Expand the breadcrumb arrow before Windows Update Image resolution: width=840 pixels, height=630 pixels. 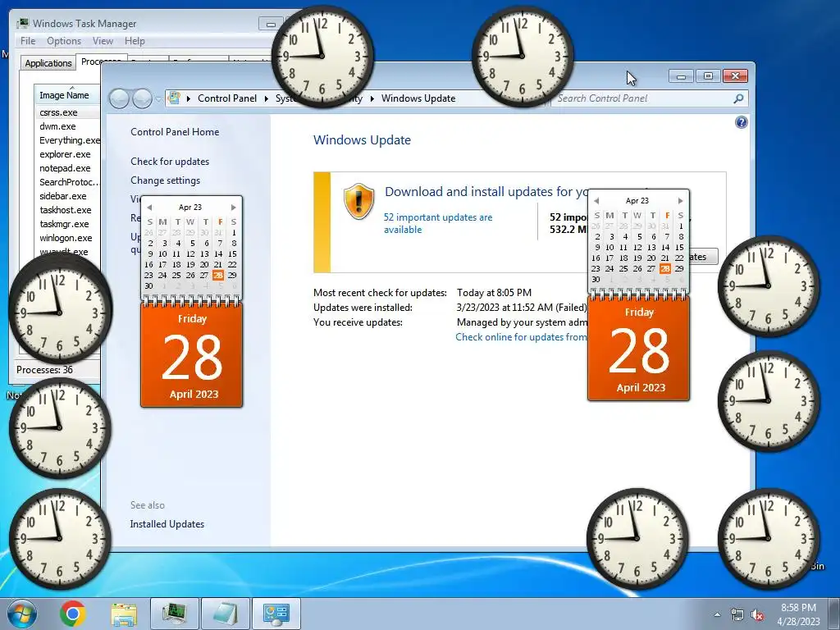[x=372, y=98]
